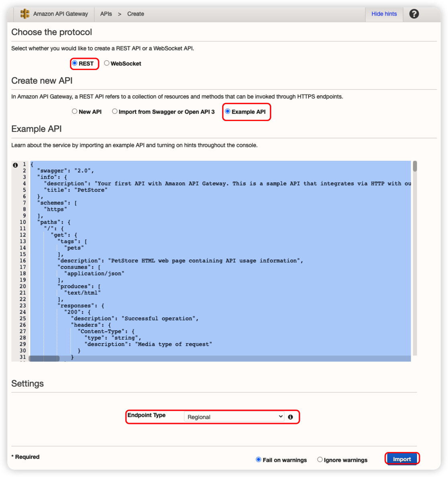The height and width of the screenshot is (477, 448).
Task: Enable Fail on warnings option
Action: [259, 459]
